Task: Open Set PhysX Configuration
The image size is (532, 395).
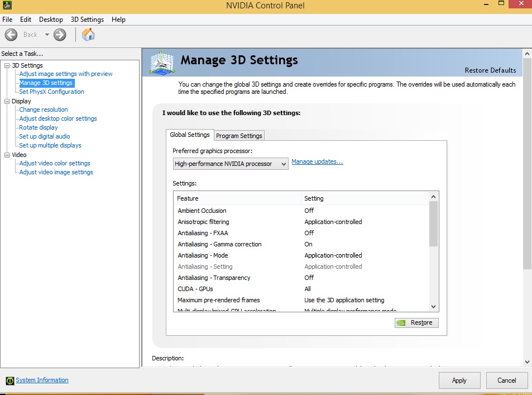Action: point(51,92)
